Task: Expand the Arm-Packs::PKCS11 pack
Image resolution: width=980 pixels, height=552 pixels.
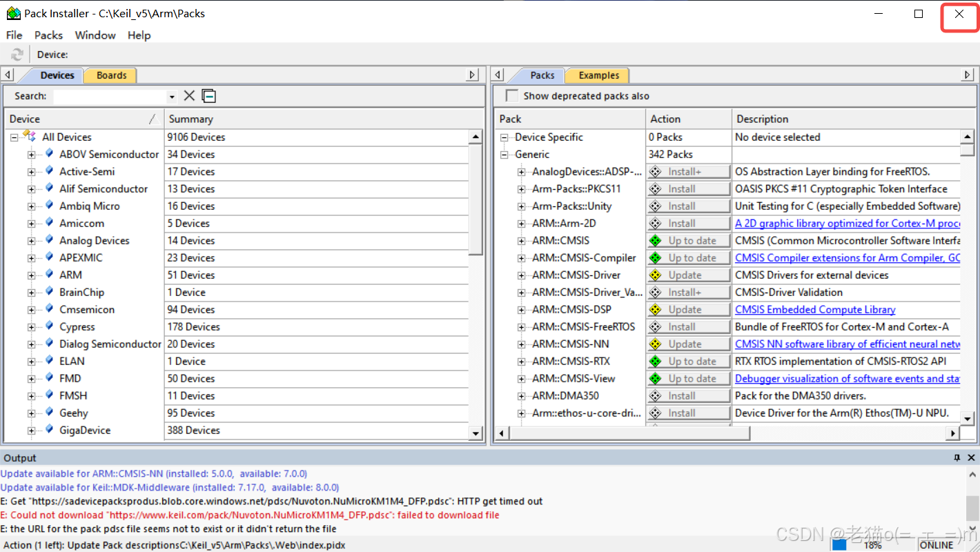Action: point(521,189)
